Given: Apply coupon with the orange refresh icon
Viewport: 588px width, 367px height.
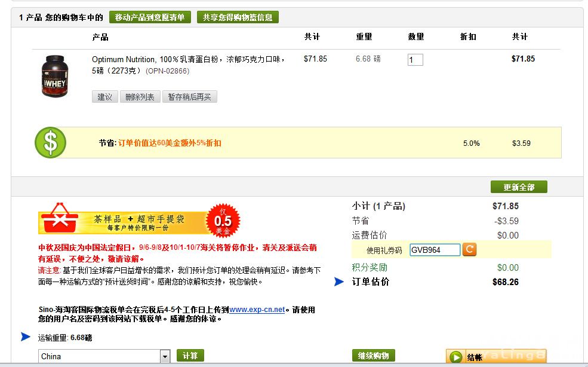Looking at the screenshot, I should tap(469, 249).
